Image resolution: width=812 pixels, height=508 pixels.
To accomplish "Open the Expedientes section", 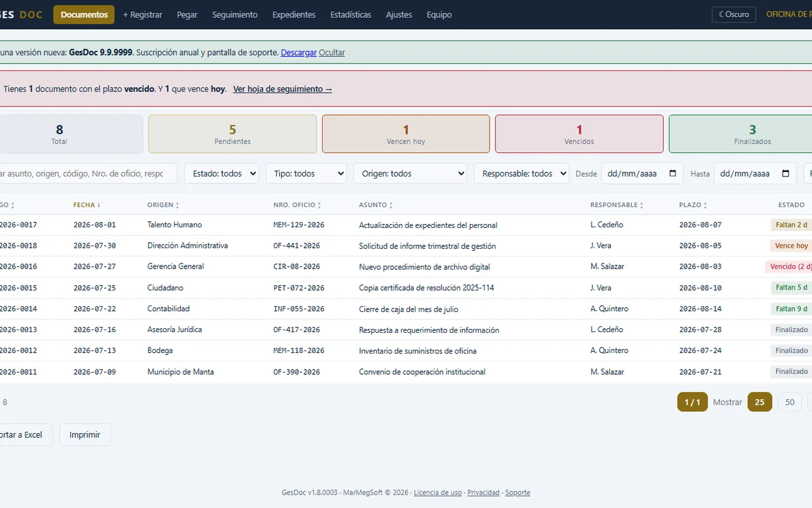I will pos(294,15).
